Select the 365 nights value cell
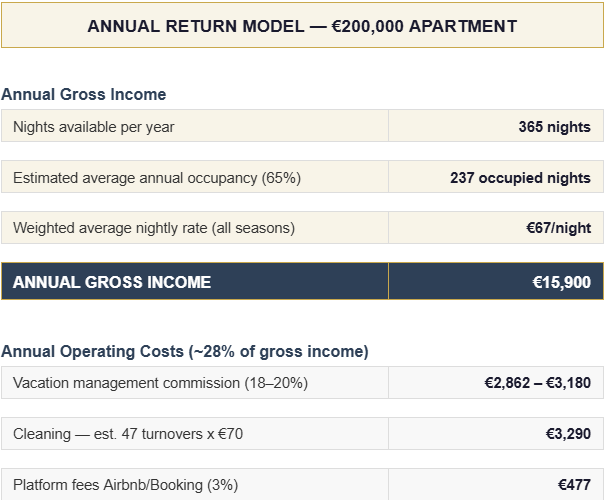The width and height of the screenshot is (605, 500). coord(554,127)
